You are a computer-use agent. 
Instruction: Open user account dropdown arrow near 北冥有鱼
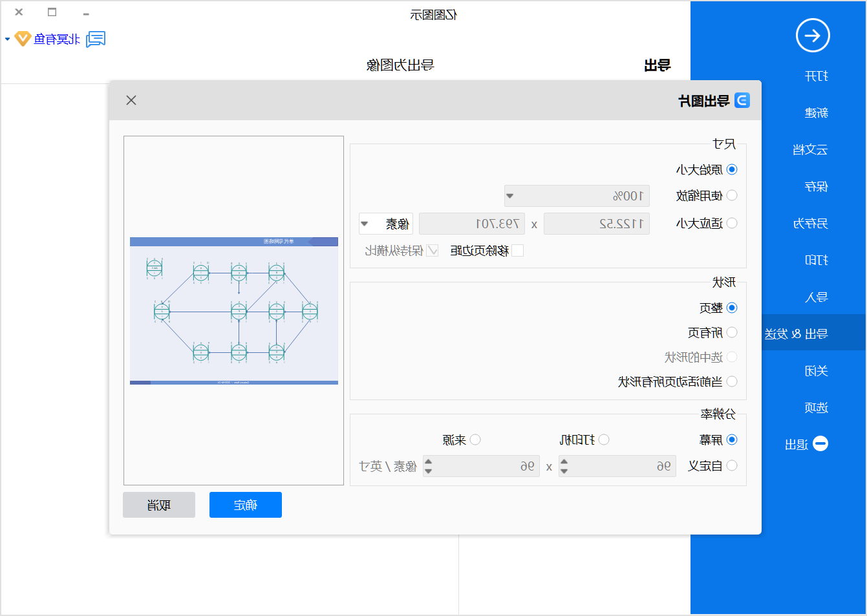(7, 39)
